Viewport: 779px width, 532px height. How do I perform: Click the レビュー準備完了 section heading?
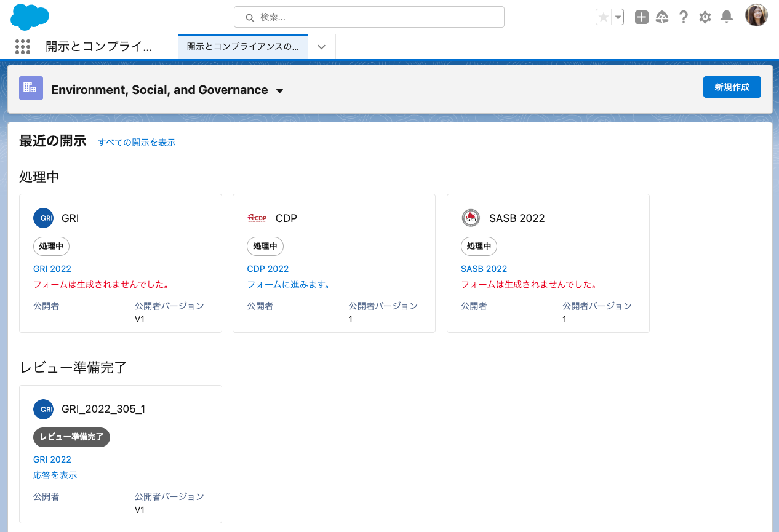[73, 368]
